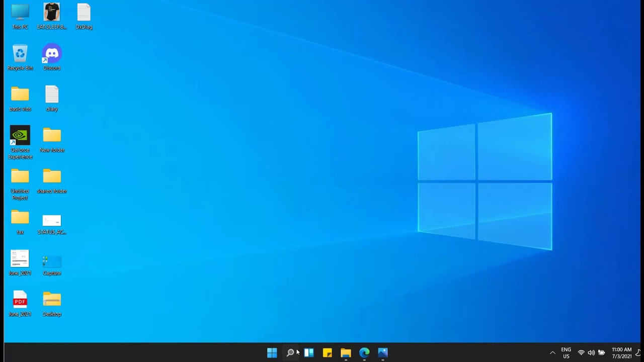Image resolution: width=644 pixels, height=362 pixels.
Task: Select the EAT SLEEP image file icon
Action: 52,16
